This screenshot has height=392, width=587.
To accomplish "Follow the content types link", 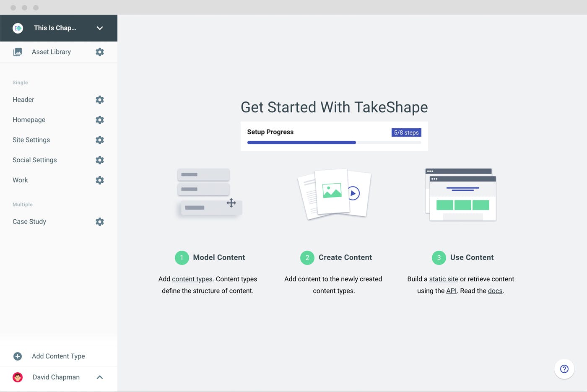I will point(192,279).
